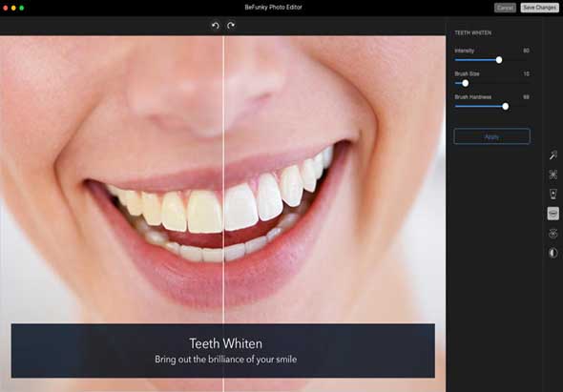Image resolution: width=563 pixels, height=392 pixels.
Task: Click the green macOS fullscreen window button
Action: click(22, 8)
